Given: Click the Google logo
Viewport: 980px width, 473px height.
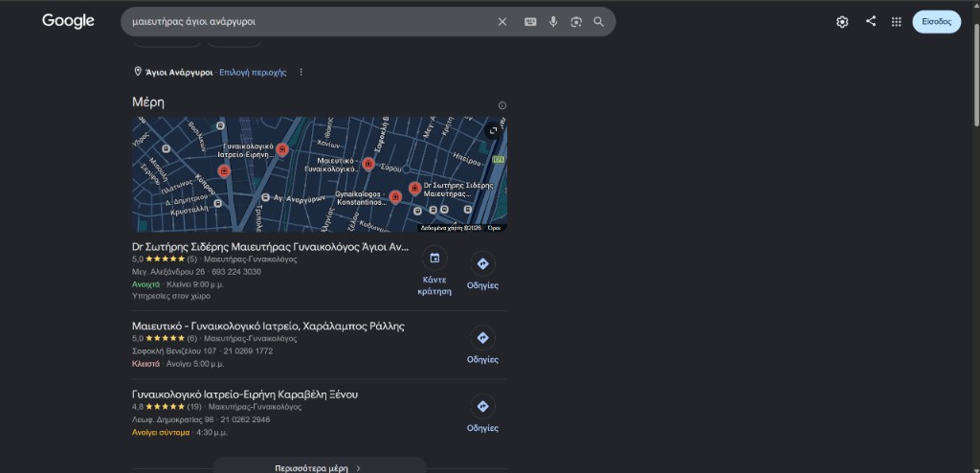Looking at the screenshot, I should point(68,21).
